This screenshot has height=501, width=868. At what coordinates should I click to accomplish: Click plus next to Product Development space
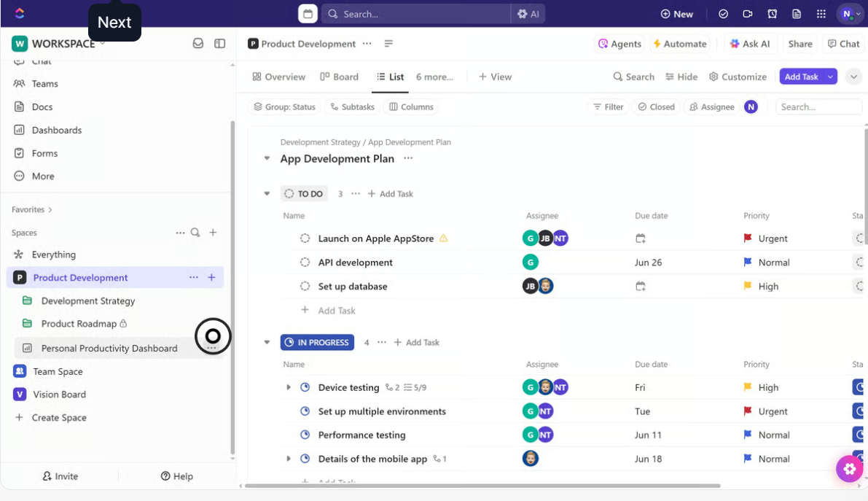tap(211, 277)
